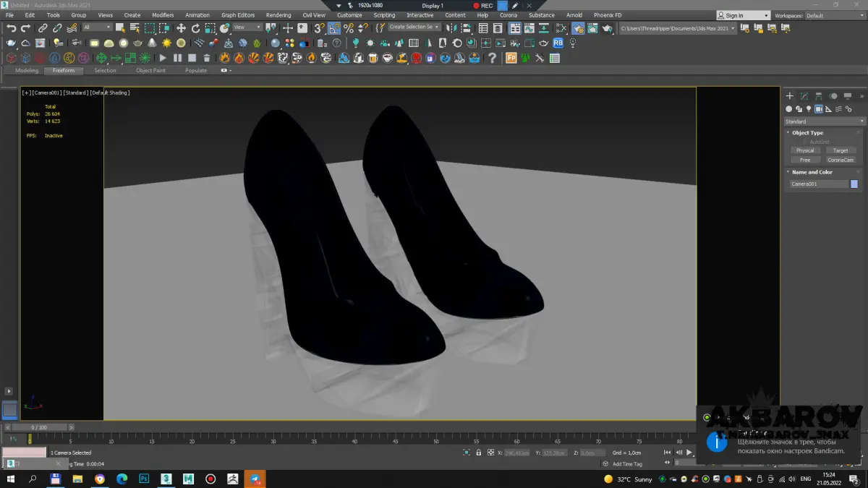
Task: Click the time slider 0 / 100 handle
Action: click(38, 427)
